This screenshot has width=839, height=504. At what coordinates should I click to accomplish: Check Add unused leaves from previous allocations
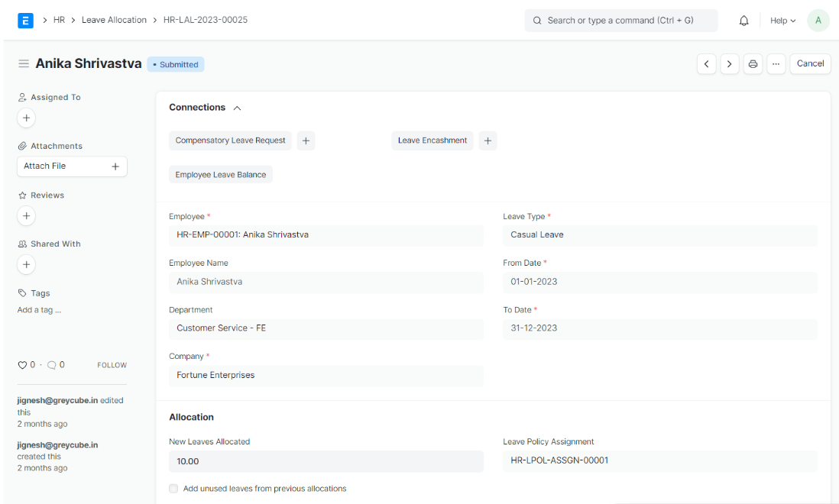tap(174, 489)
